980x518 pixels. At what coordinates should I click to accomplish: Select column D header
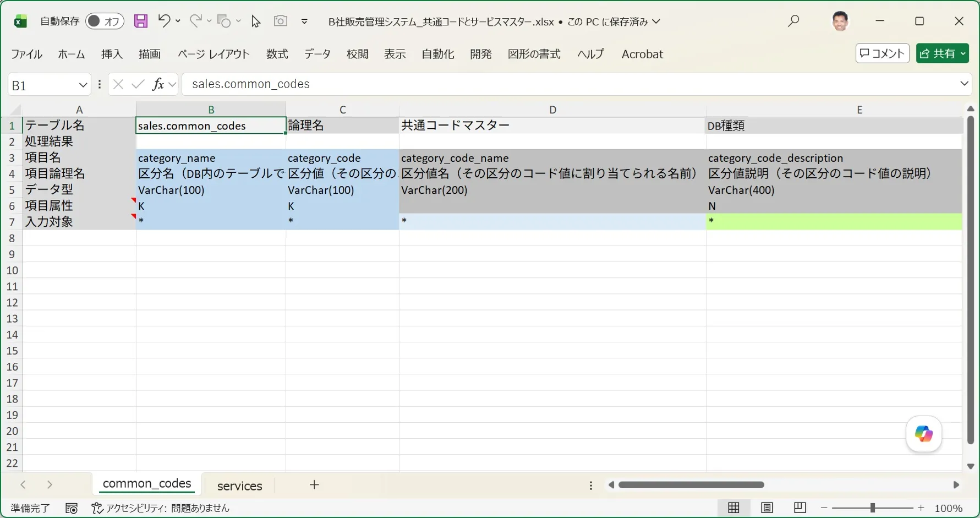coord(552,110)
